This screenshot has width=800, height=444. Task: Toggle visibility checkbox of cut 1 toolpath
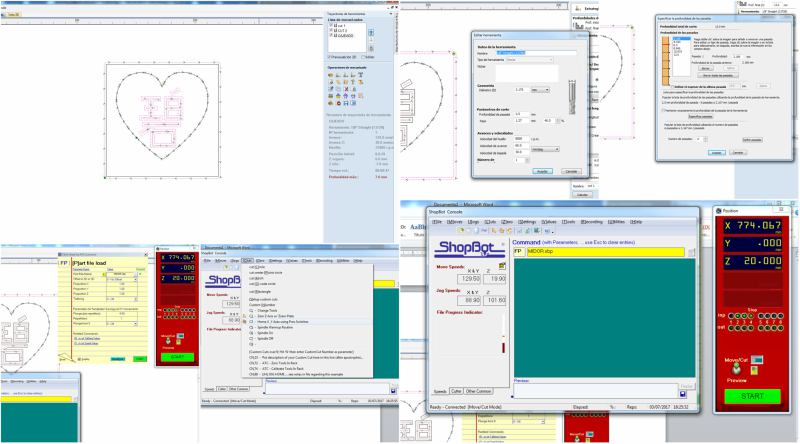(x=331, y=25)
